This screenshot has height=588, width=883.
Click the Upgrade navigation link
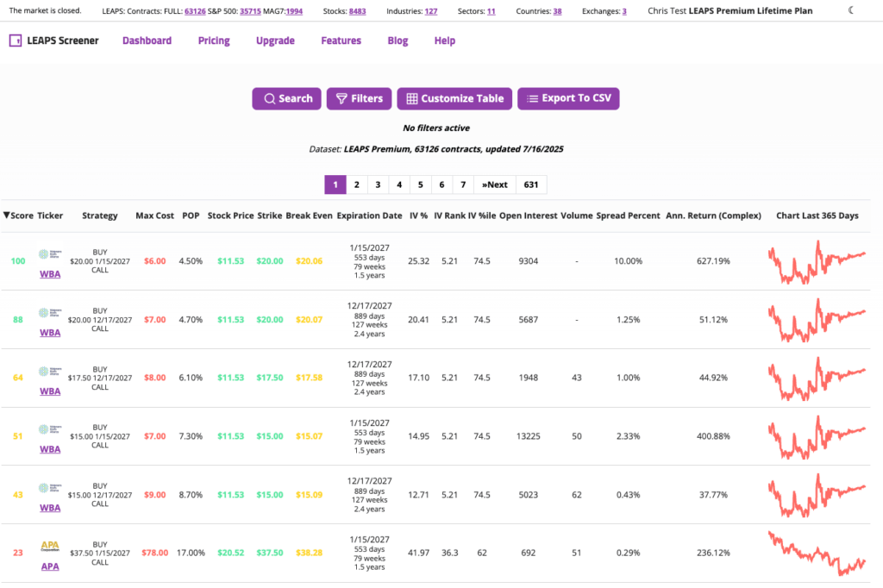[x=274, y=41]
